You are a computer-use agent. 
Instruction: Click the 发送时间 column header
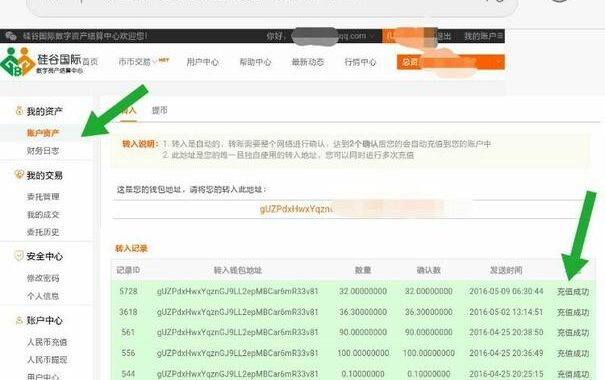[x=506, y=270]
